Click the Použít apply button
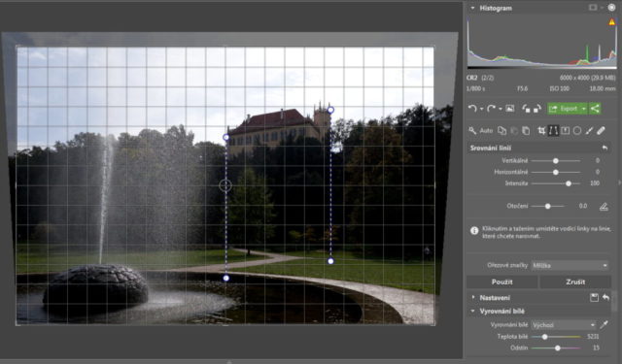The height and width of the screenshot is (364, 622). pyautogui.click(x=502, y=282)
